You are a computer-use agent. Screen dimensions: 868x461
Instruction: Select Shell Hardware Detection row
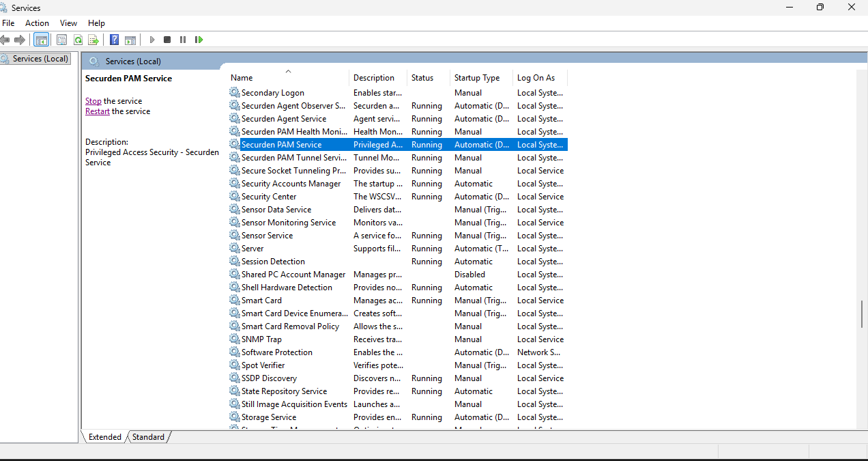pos(398,287)
